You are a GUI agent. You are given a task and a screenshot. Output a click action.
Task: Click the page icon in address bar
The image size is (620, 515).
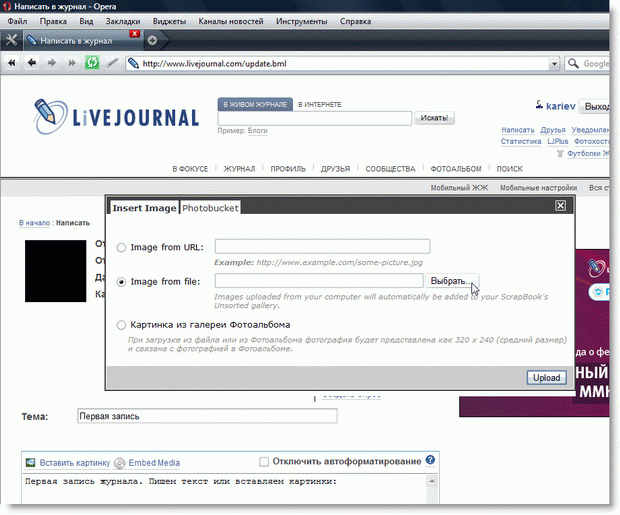point(134,63)
